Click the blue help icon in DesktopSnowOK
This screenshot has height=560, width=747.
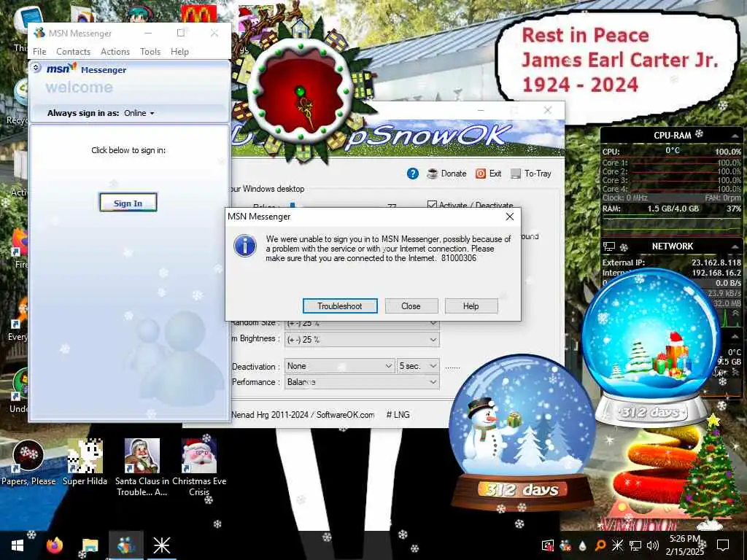tap(413, 174)
